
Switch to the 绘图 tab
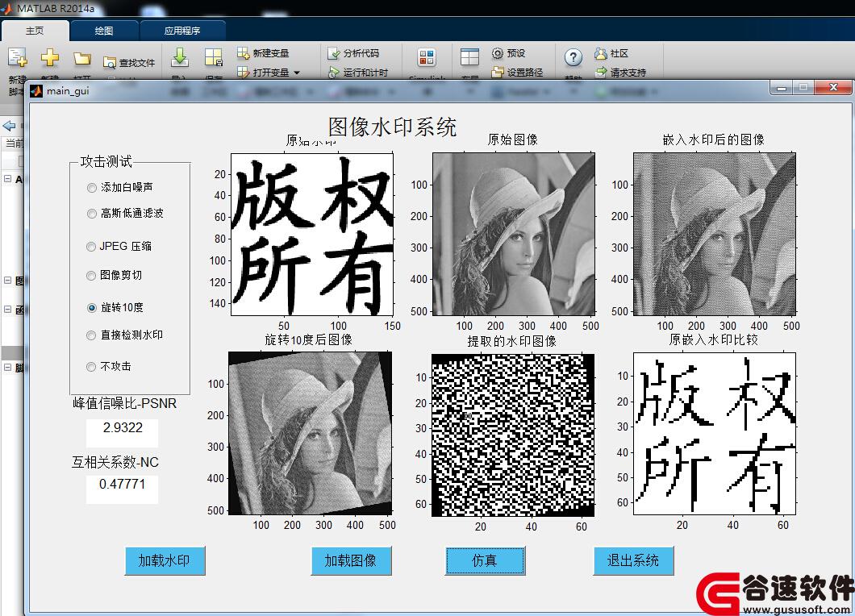(x=103, y=31)
